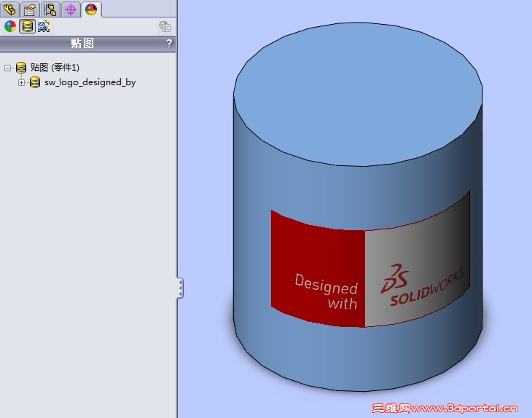Open the FeatureManager design tree tab
Image resolution: width=532 pixels, height=418 pixels.
pos(9,9)
